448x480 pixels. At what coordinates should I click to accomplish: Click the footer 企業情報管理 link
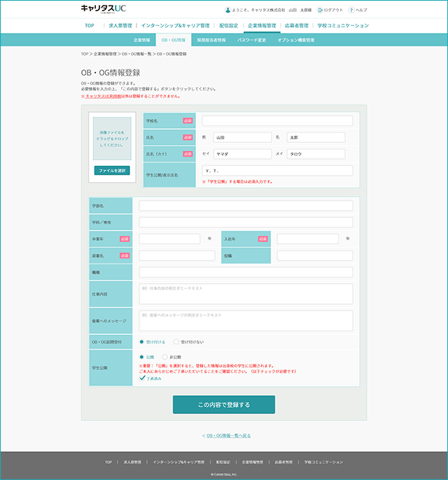(253, 462)
